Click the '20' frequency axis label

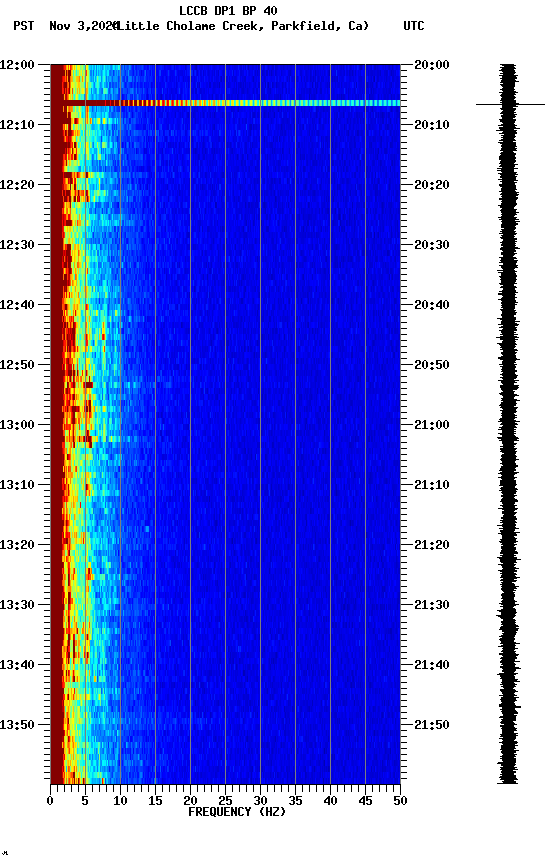coord(190,801)
